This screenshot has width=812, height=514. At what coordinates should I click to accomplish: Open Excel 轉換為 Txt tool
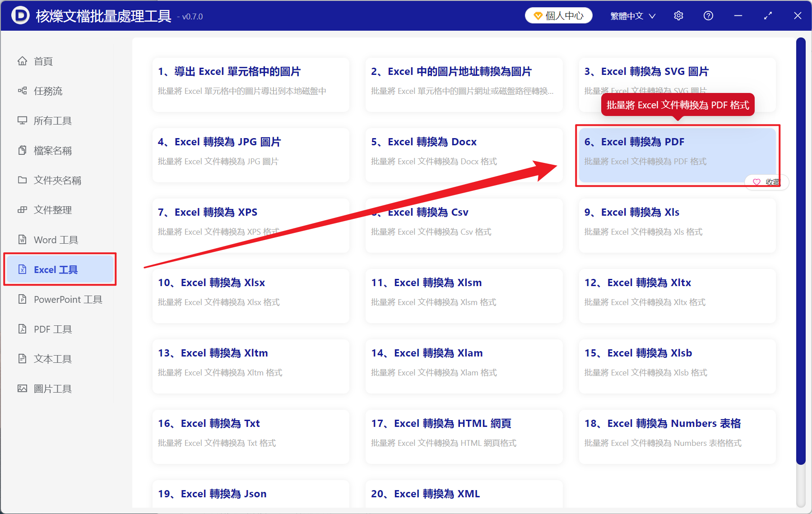pyautogui.click(x=251, y=436)
